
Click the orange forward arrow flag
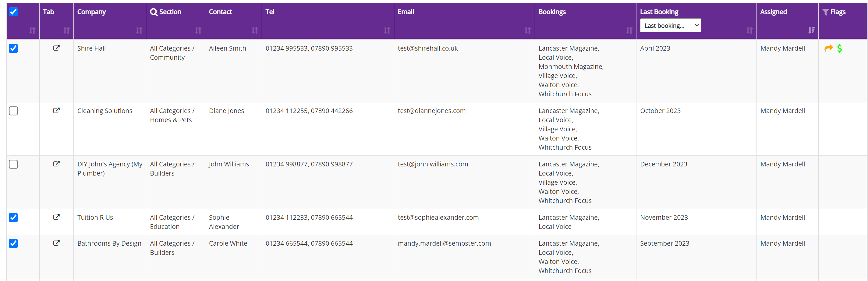click(x=829, y=48)
